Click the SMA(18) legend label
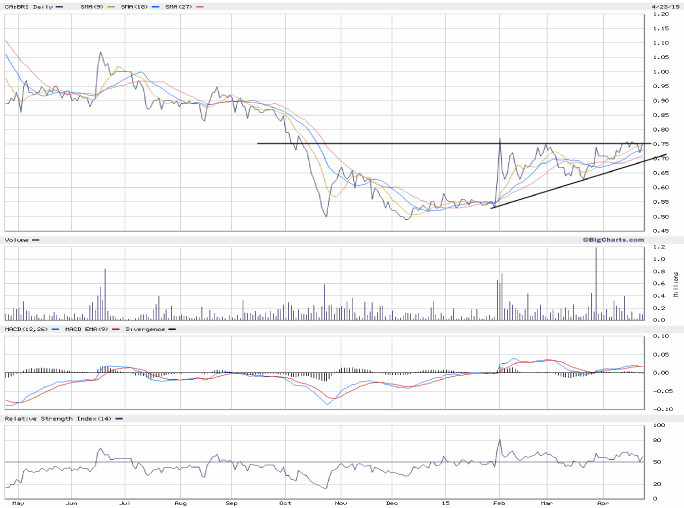 point(138,7)
